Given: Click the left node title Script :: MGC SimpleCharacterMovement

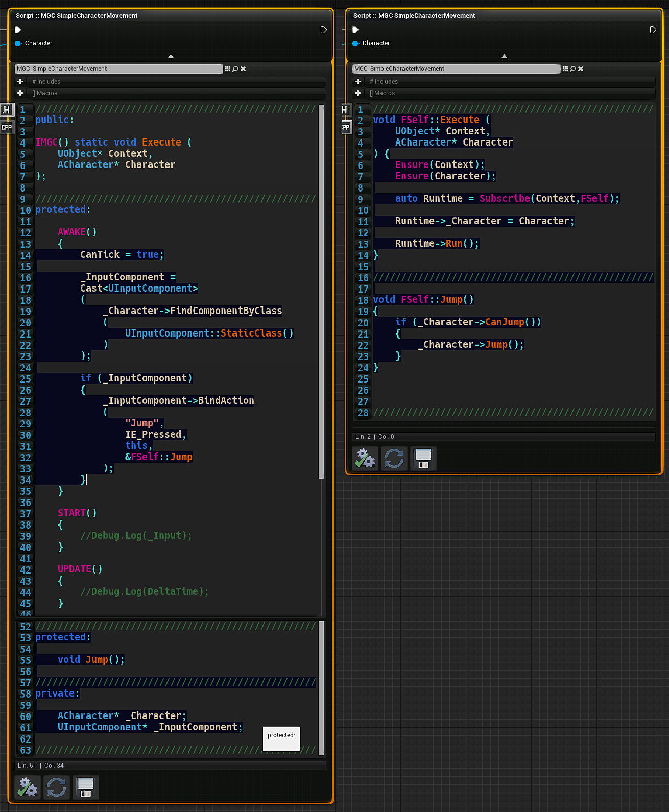Looking at the screenshot, I should point(77,16).
